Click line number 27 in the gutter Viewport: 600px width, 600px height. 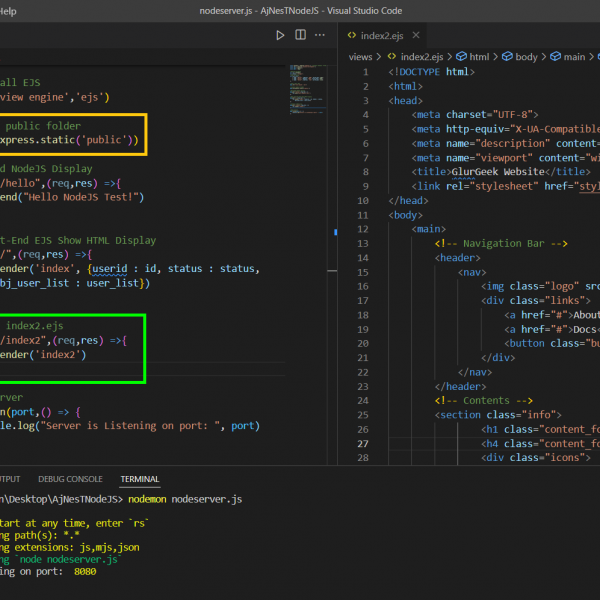point(363,443)
